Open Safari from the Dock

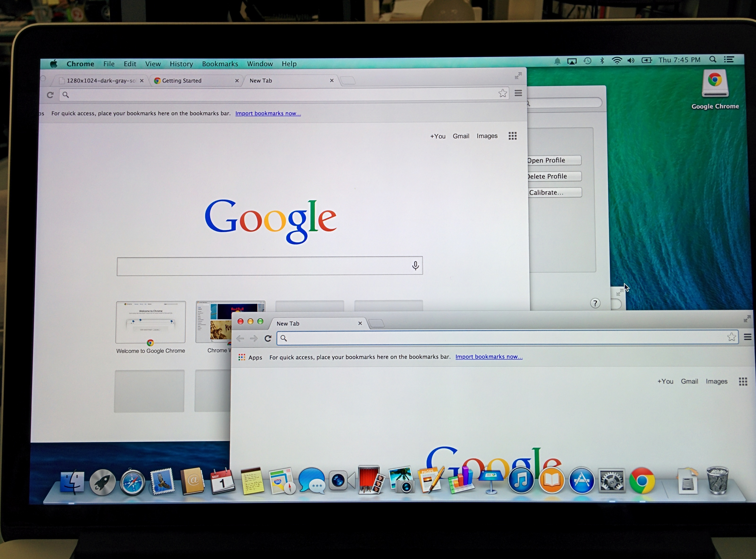pyautogui.click(x=132, y=482)
